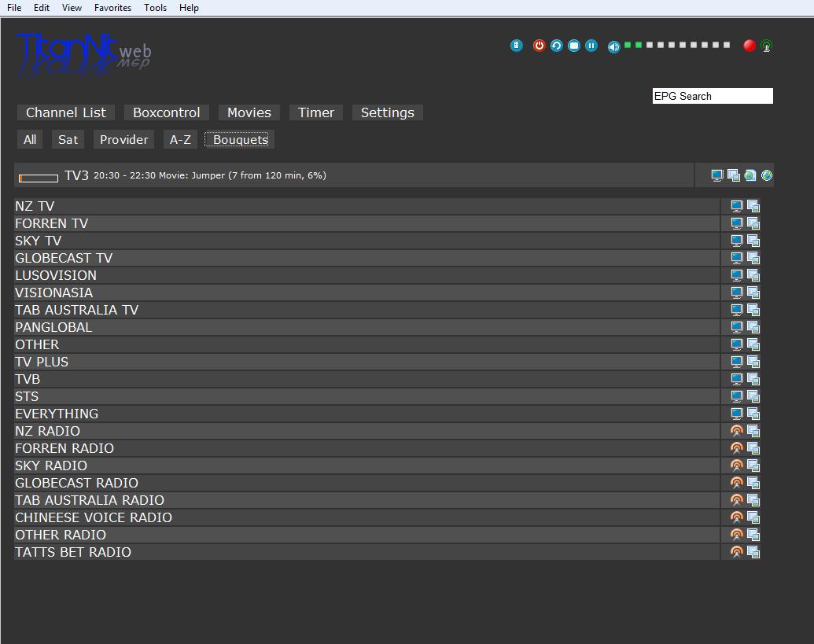Click the green antenna signal icon

[767, 46]
